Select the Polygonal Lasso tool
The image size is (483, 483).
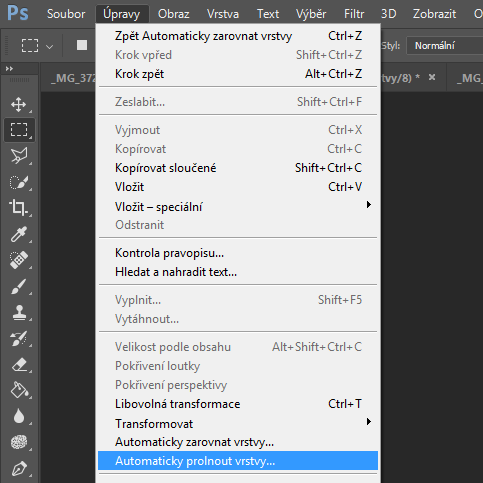[19, 156]
